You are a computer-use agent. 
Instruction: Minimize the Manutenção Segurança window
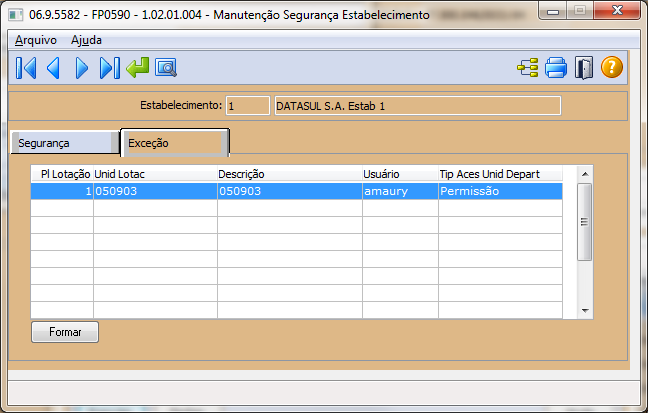point(553,11)
